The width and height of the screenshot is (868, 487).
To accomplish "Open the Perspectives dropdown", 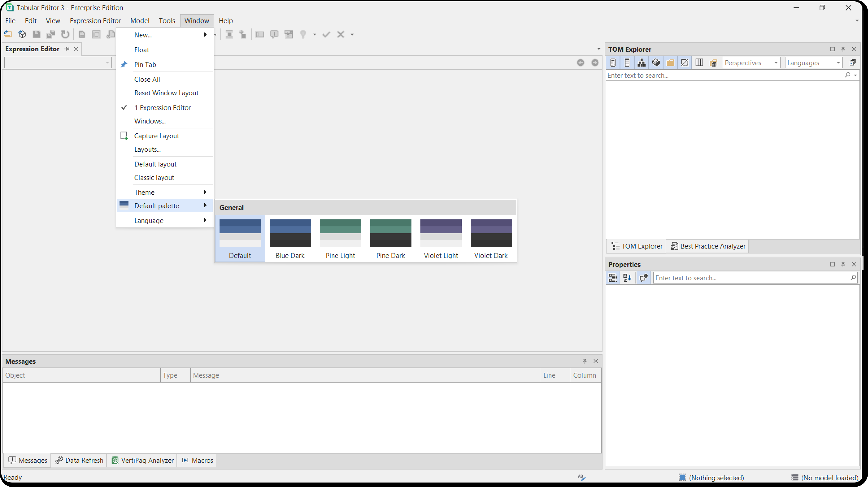I will [751, 63].
